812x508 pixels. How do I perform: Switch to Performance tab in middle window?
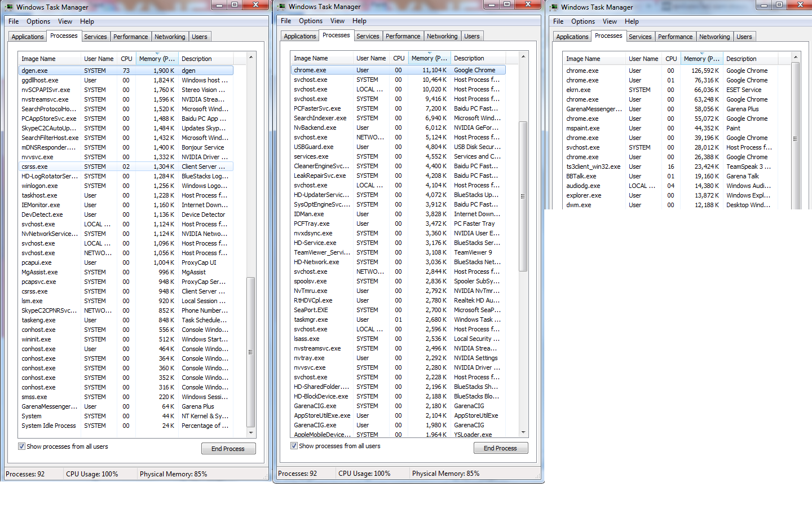[403, 36]
